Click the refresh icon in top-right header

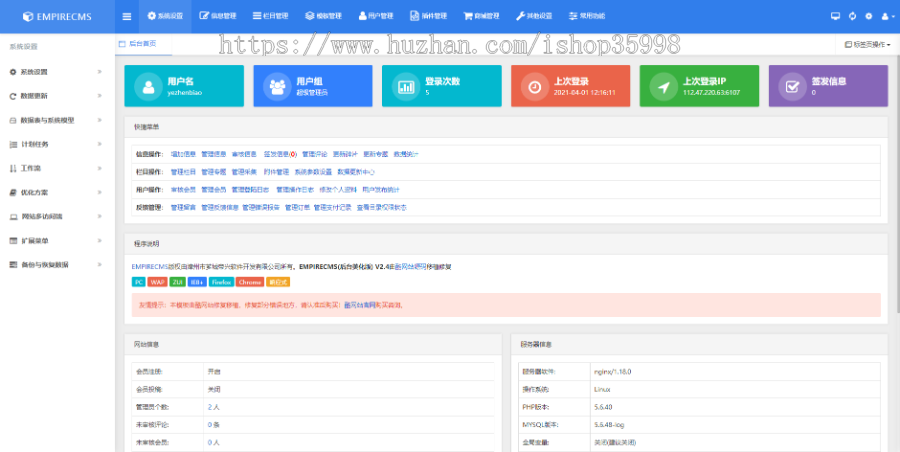pos(852,16)
